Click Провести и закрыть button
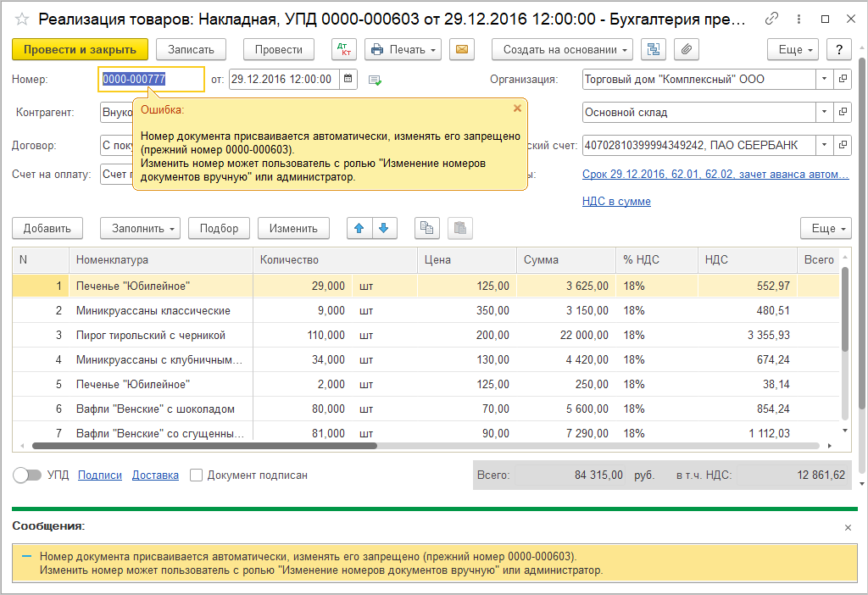868x595 pixels. pos(80,49)
